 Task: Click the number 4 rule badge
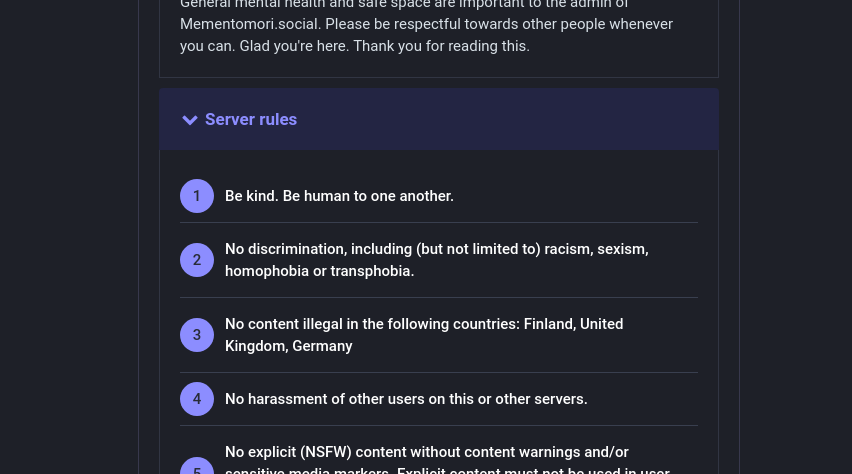point(197,399)
